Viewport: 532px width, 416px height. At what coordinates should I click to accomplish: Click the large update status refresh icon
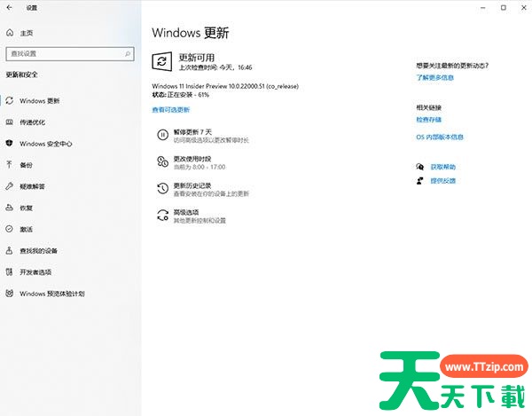point(162,61)
